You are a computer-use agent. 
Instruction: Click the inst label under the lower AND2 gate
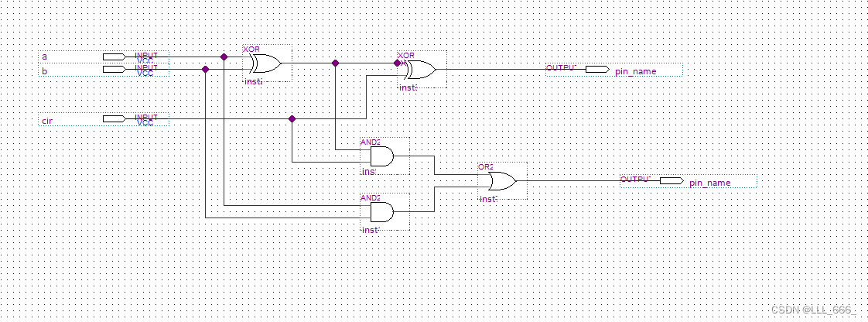click(x=371, y=229)
